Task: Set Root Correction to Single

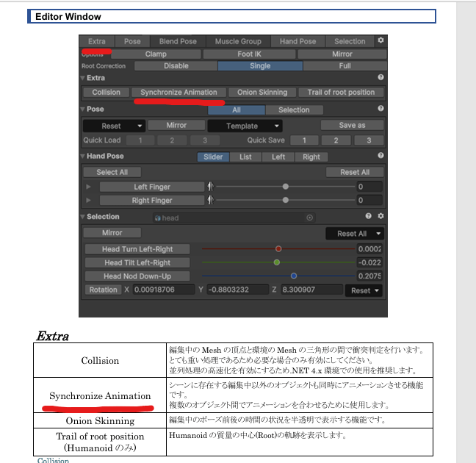Action: point(260,66)
